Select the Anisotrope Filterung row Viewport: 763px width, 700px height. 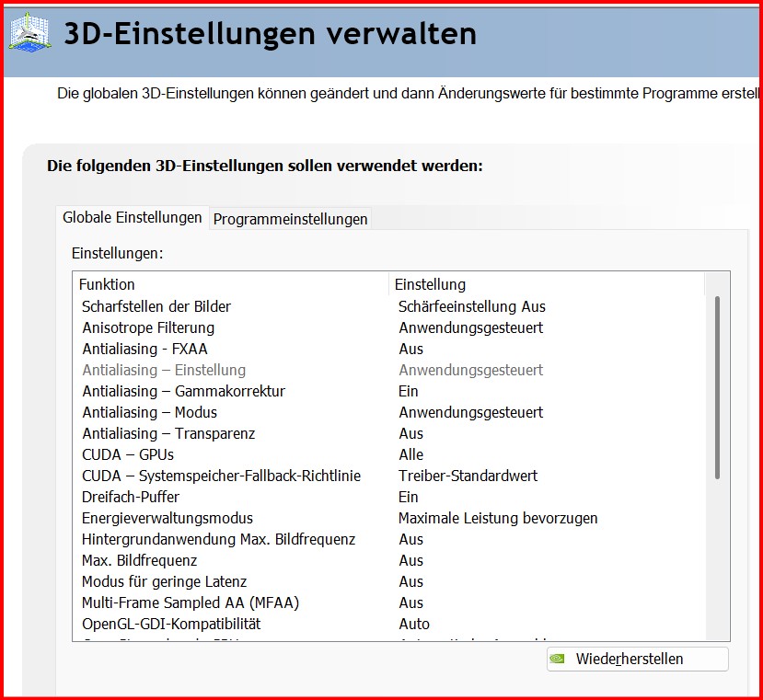tap(388, 327)
